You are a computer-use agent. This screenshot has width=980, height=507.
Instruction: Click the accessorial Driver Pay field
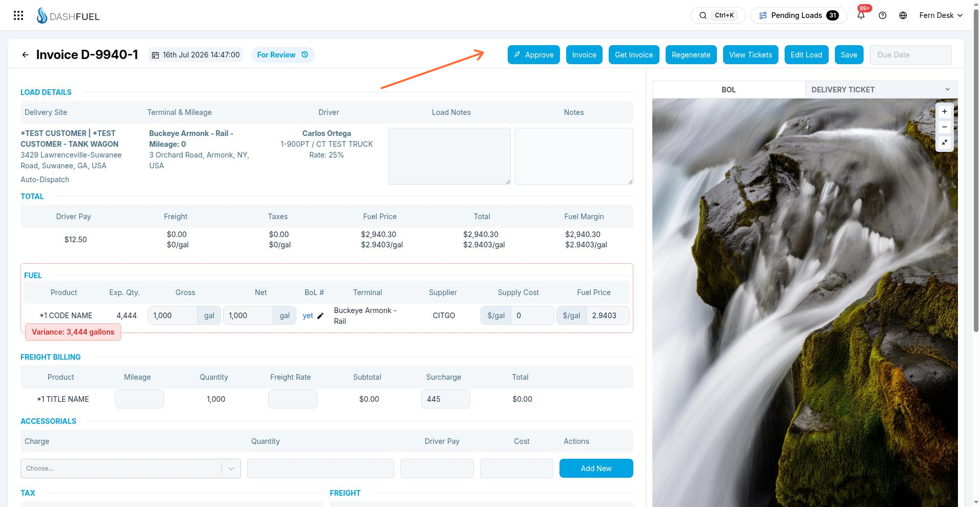point(437,469)
